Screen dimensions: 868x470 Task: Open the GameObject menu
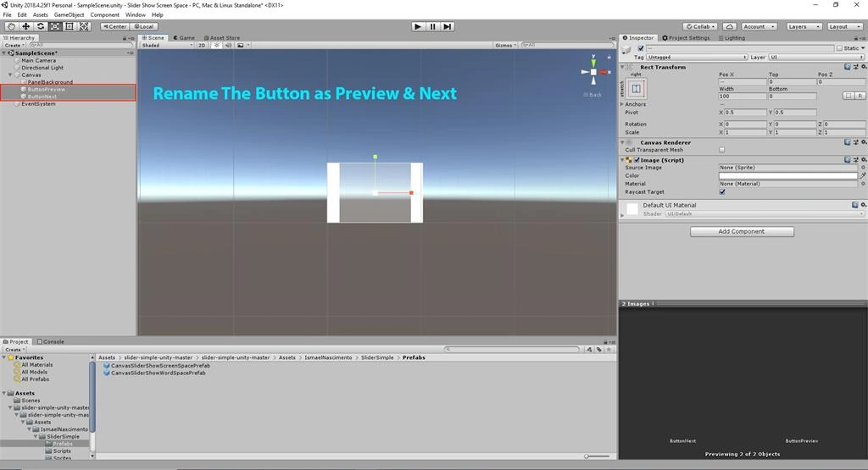click(x=69, y=15)
